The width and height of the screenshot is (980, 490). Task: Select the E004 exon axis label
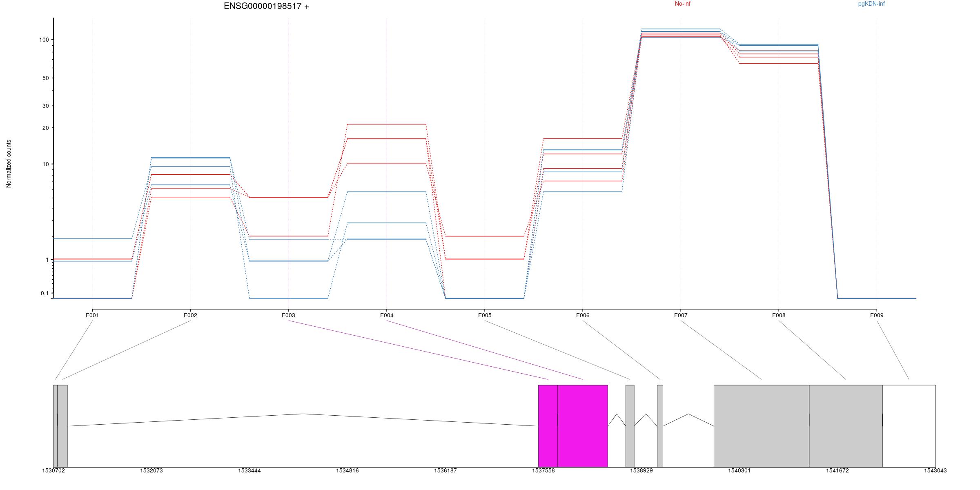pyautogui.click(x=387, y=315)
